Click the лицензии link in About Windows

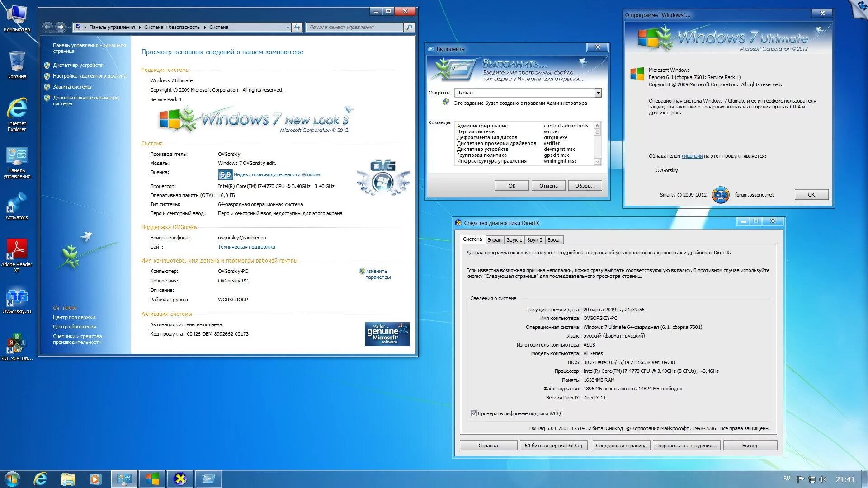click(692, 156)
